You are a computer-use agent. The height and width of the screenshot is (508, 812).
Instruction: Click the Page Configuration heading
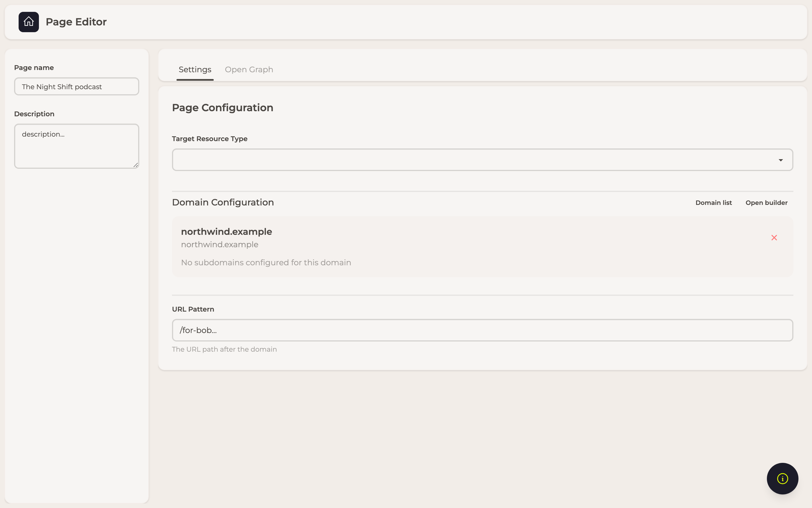pyautogui.click(x=222, y=108)
